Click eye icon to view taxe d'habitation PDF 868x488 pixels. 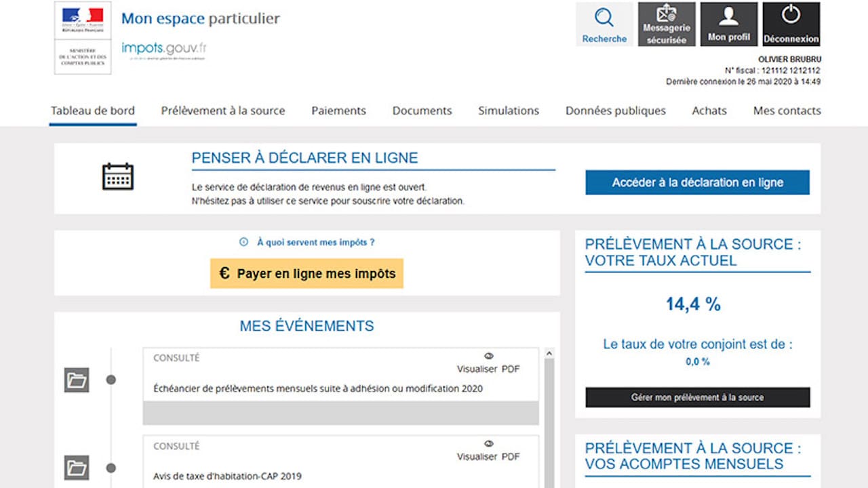[x=488, y=444]
